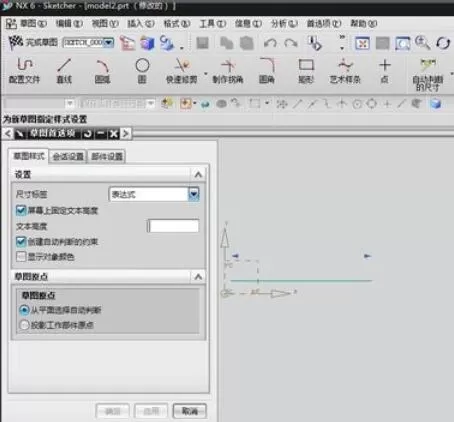Open the 编辑 menu
454x422 pixels.
[69, 23]
